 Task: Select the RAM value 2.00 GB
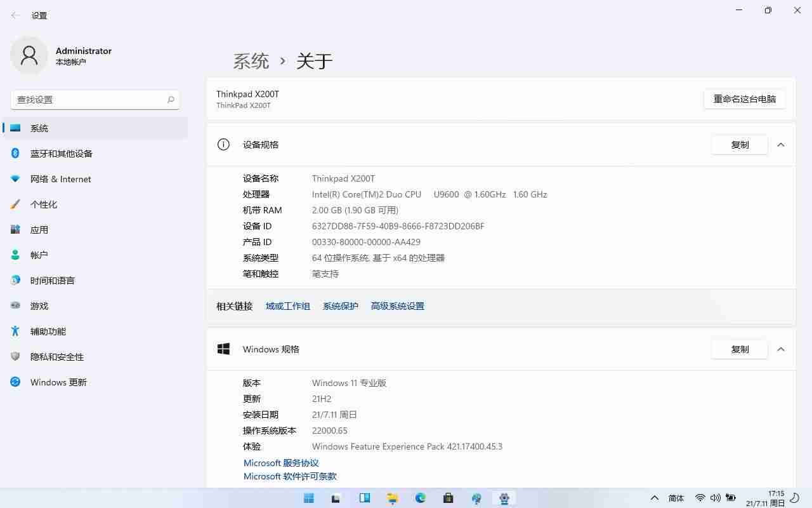(355, 210)
